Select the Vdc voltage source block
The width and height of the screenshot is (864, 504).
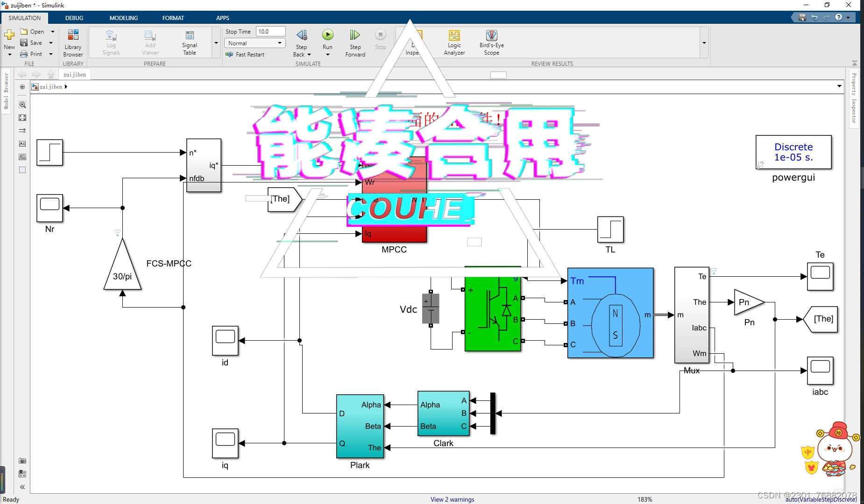(x=431, y=308)
